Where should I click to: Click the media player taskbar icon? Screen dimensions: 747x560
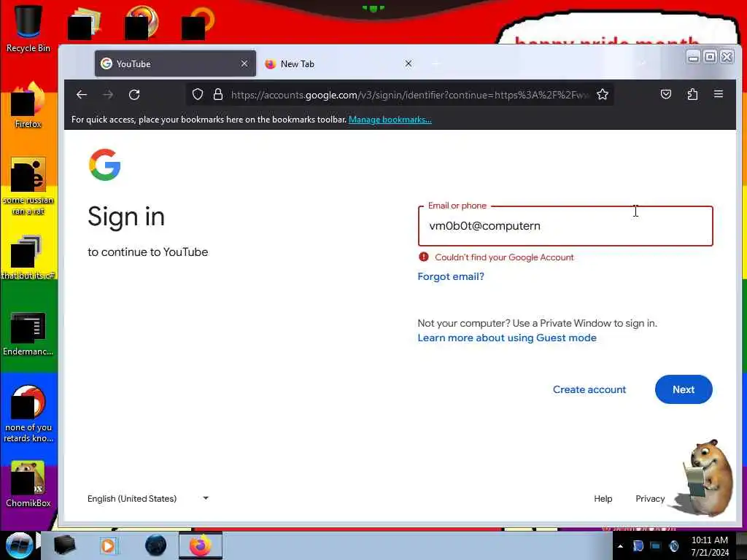pyautogui.click(x=109, y=545)
